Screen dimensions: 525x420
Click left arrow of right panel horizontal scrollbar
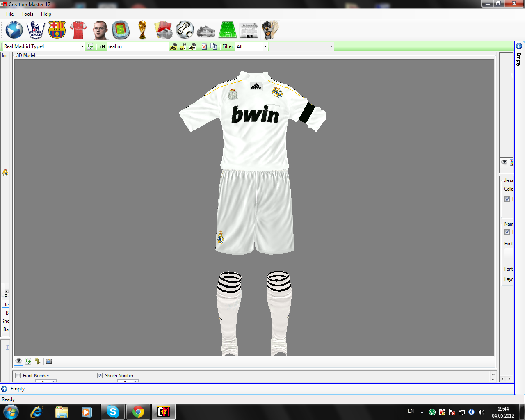(502, 379)
